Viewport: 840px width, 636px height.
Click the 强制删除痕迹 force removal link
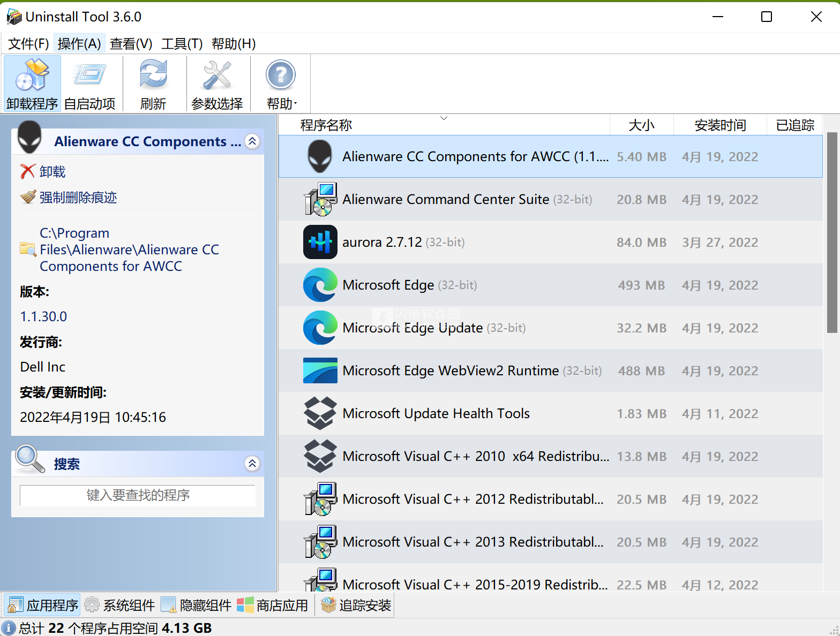tap(78, 198)
